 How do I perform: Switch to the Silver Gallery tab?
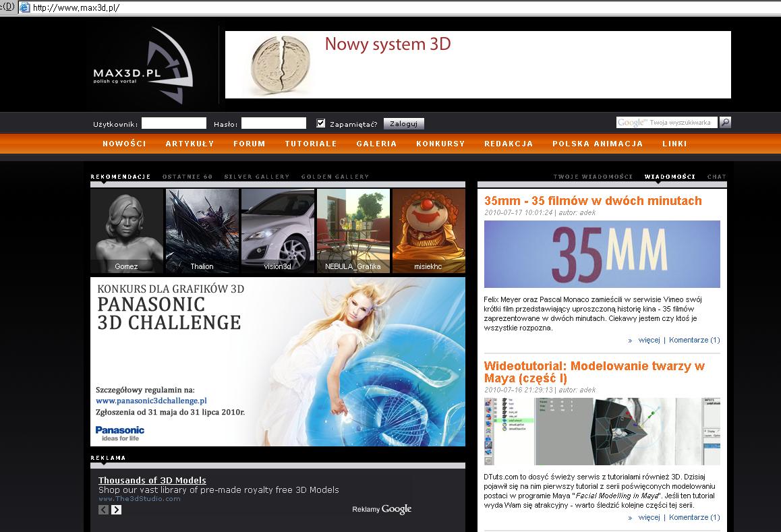256,177
